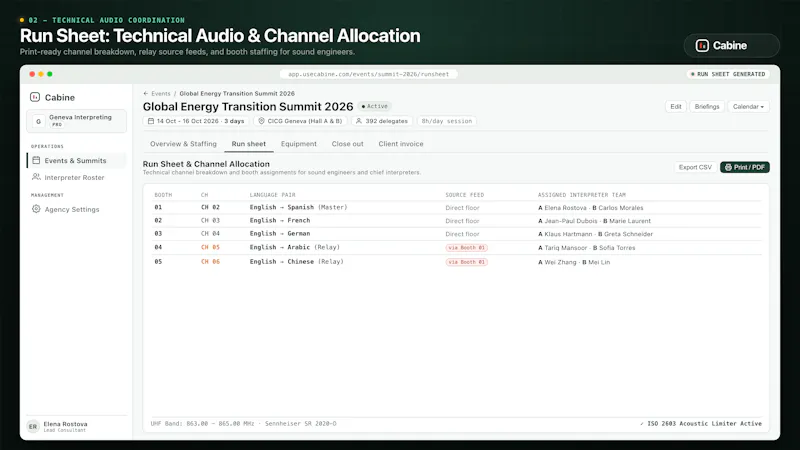
Task: Click the 392 delegates chip text
Action: point(386,121)
